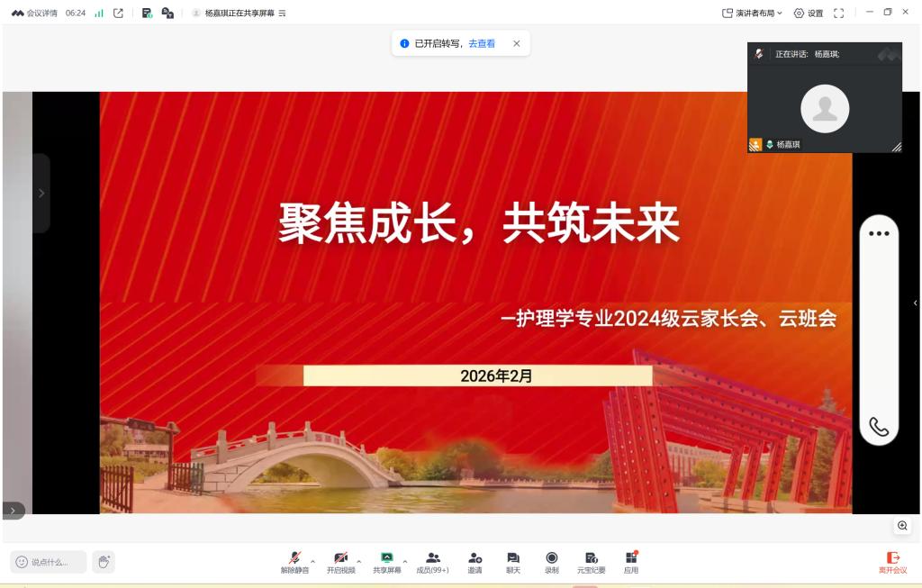Click 离开会议 to leave the meeting

[893, 562]
